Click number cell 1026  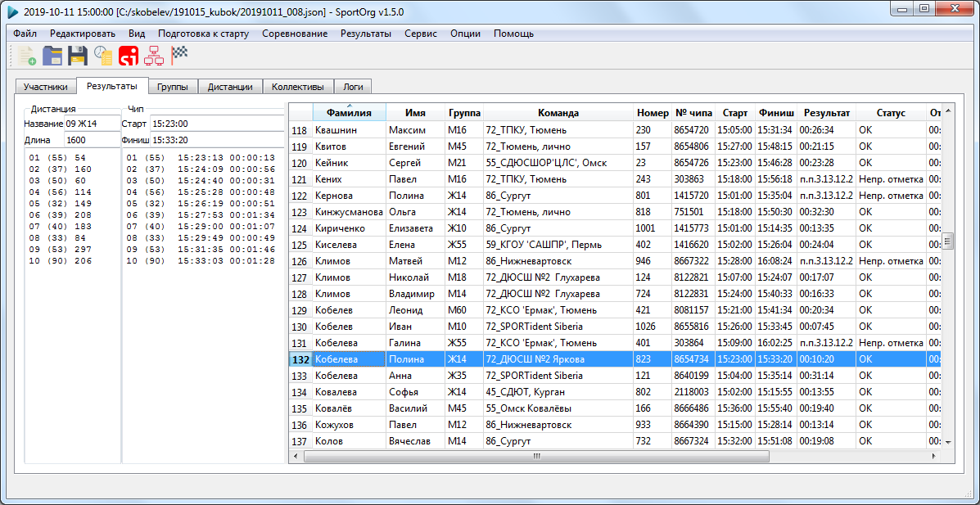[653, 327]
